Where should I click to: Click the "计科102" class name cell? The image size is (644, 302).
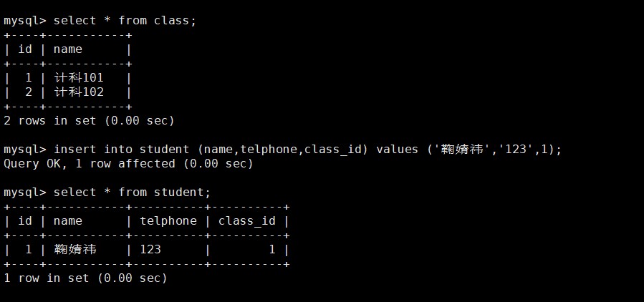pos(79,92)
